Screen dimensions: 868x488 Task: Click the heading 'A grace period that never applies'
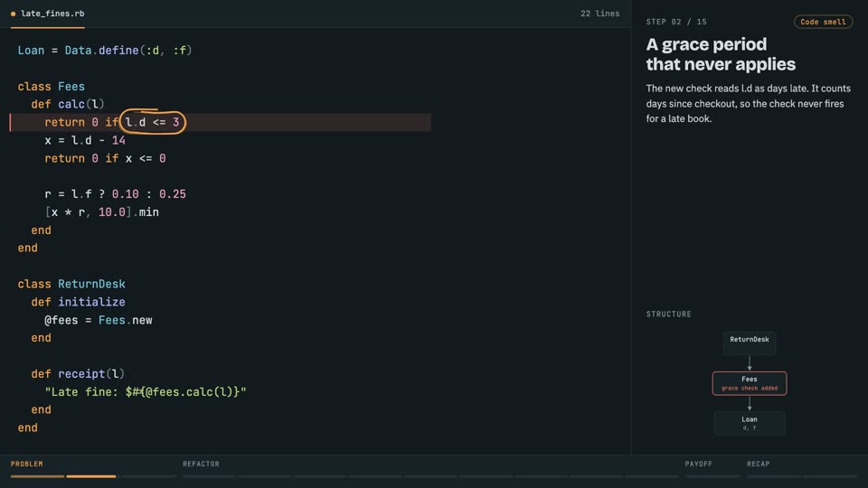click(x=721, y=54)
